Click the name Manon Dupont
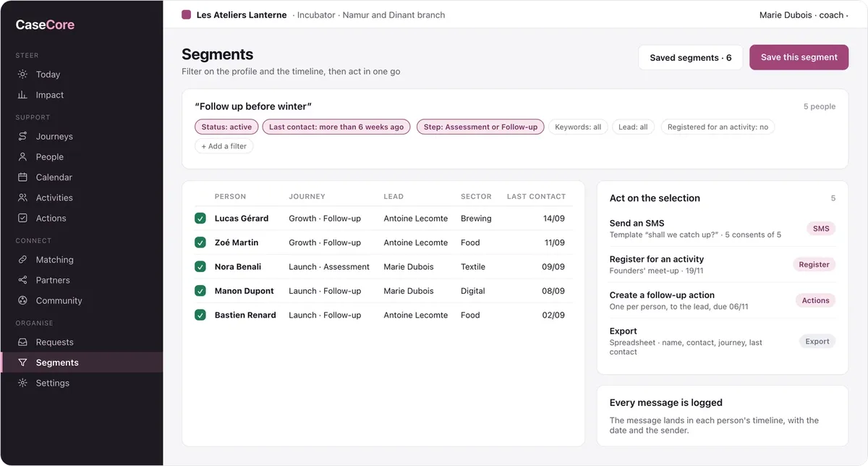The image size is (868, 466). tap(244, 291)
